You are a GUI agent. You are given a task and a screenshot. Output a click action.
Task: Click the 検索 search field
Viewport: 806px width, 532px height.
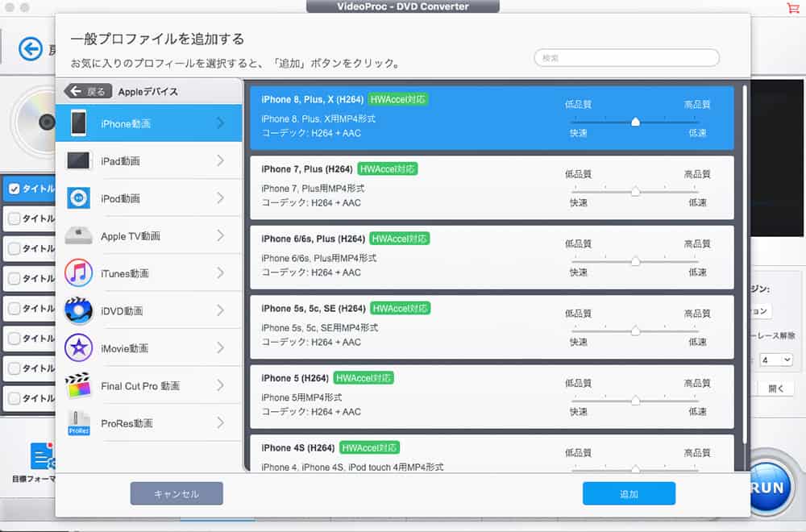[626, 57]
